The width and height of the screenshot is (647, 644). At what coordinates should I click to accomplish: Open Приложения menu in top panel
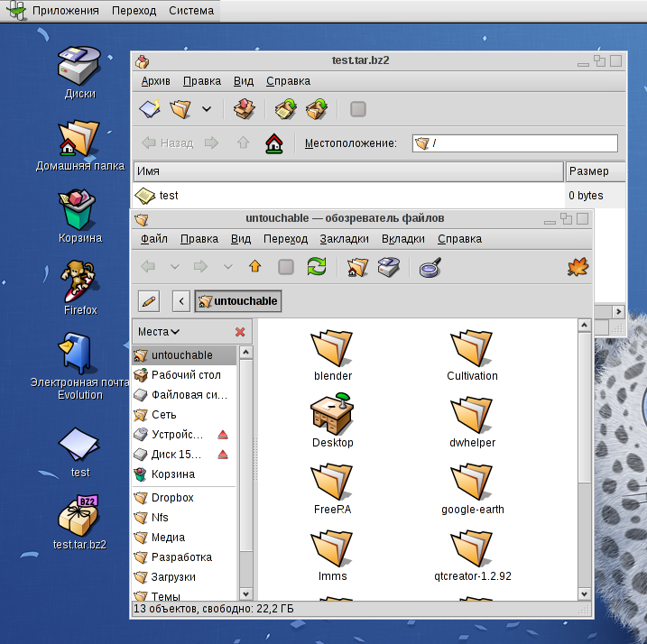coord(66,11)
